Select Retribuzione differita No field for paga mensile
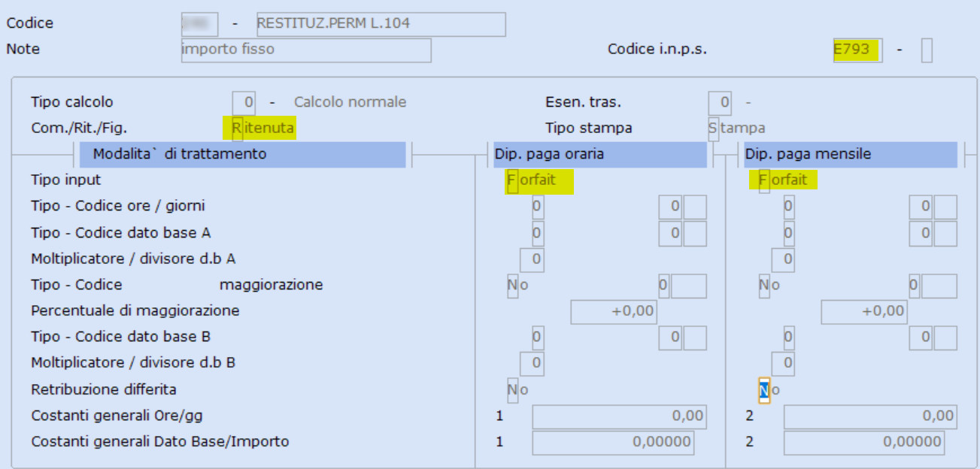This screenshot has width=980, height=469. coord(764,390)
